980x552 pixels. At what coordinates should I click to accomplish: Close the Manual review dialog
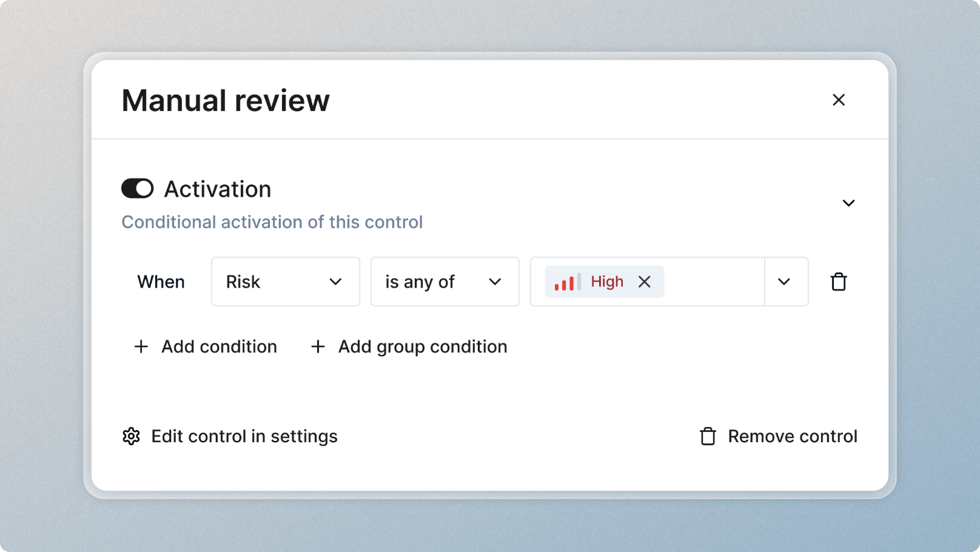pyautogui.click(x=839, y=100)
